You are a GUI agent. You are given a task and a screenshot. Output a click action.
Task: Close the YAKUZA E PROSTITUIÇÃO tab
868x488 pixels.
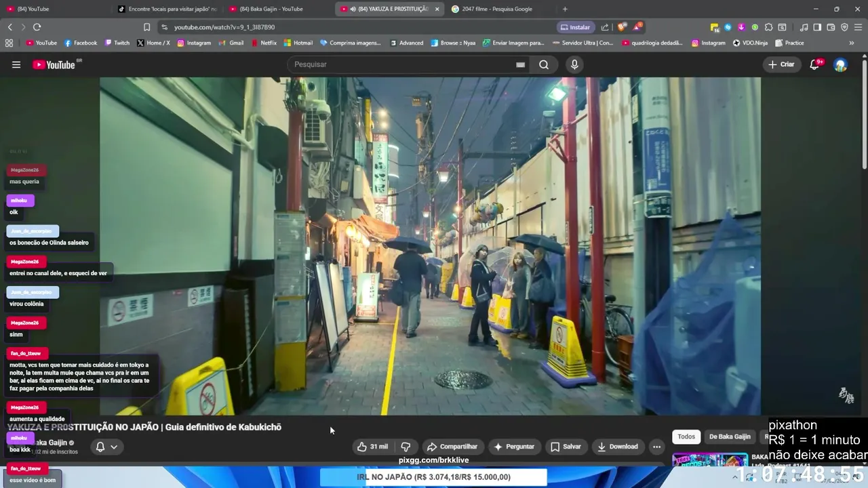pos(437,9)
